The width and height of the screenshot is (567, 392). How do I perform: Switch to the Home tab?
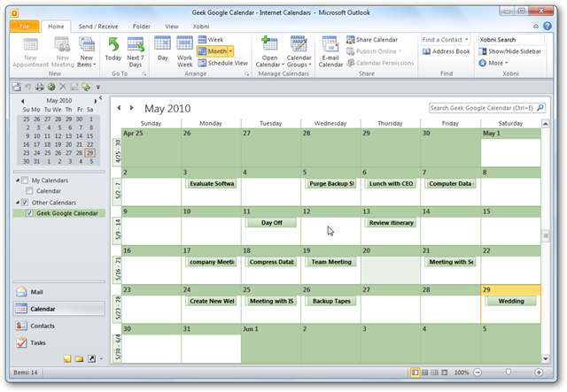point(56,27)
